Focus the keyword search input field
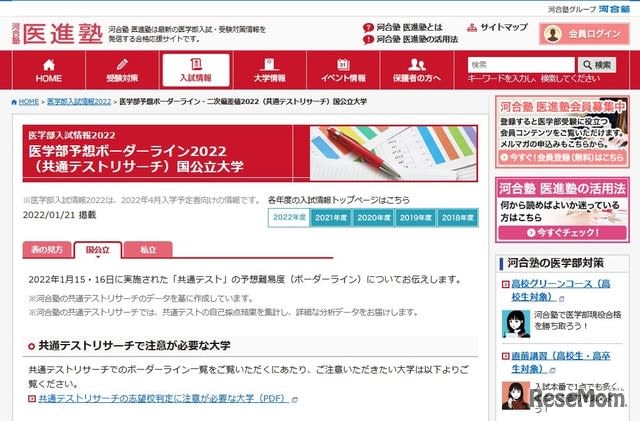The image size is (640, 421). point(521,65)
